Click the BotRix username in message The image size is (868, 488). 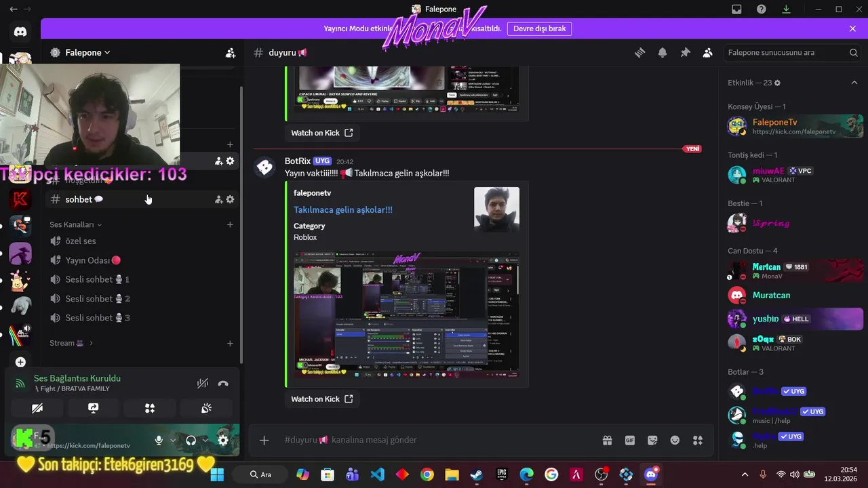pos(297,161)
